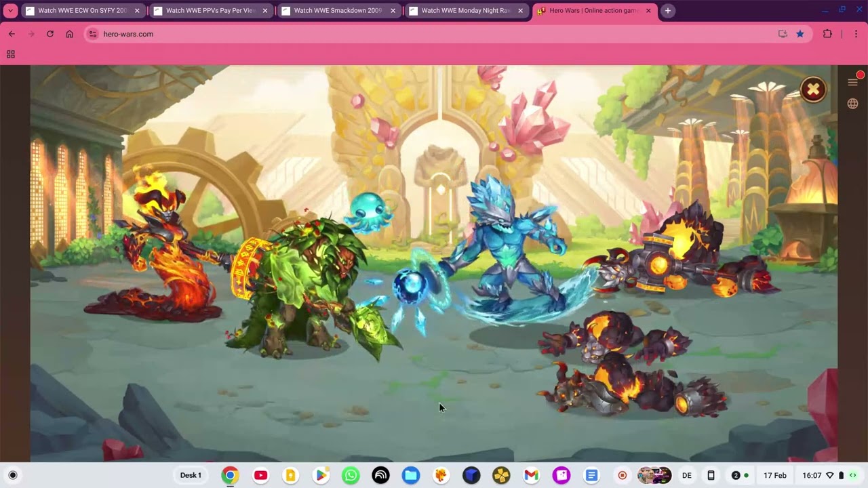The image size is (868, 488).
Task: Open the black striped-circle app on the shelf
Action: click(x=380, y=475)
